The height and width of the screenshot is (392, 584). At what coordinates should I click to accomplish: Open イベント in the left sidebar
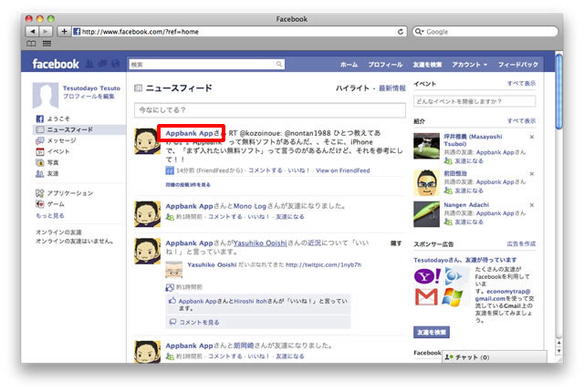(x=53, y=151)
